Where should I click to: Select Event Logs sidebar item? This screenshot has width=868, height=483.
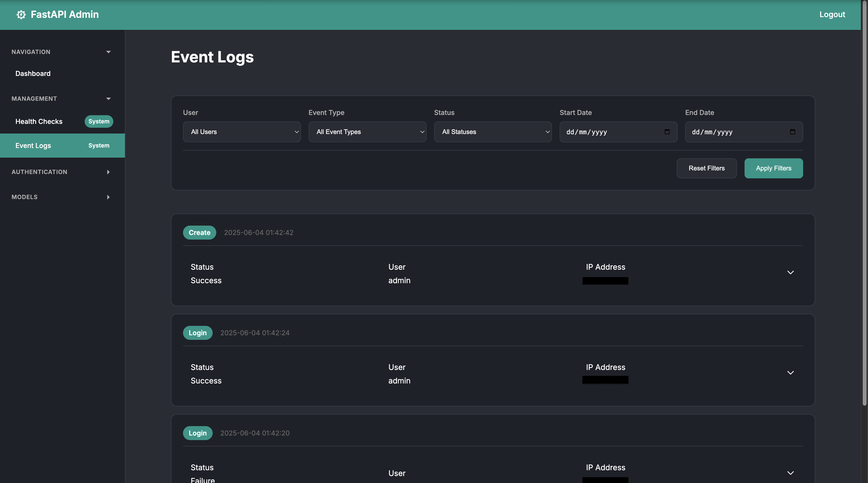62,146
